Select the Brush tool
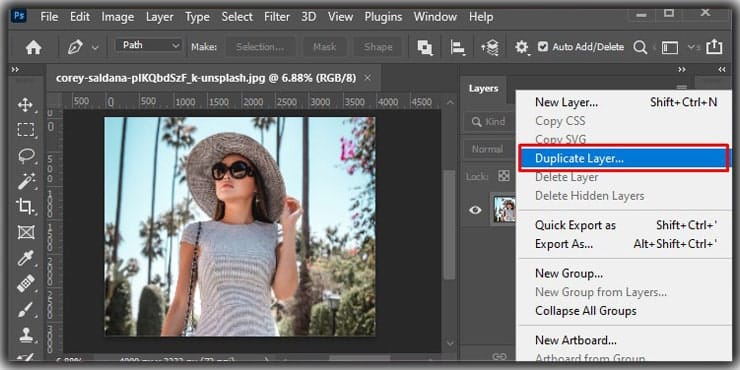This screenshot has width=740, height=370. click(x=25, y=309)
